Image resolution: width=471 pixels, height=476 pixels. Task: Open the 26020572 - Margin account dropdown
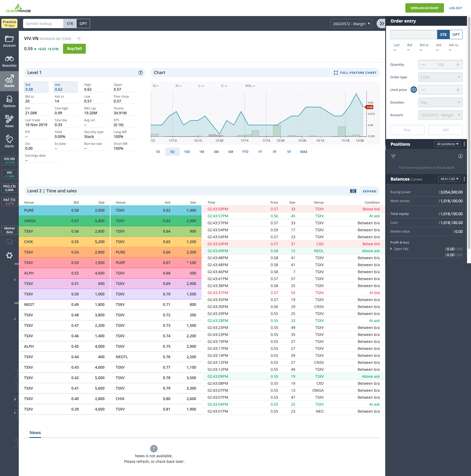351,24
